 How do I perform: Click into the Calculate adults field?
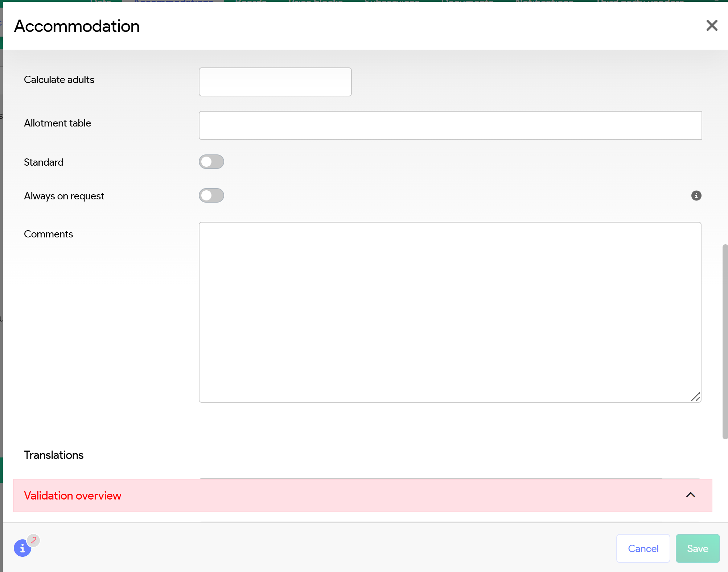click(x=275, y=82)
